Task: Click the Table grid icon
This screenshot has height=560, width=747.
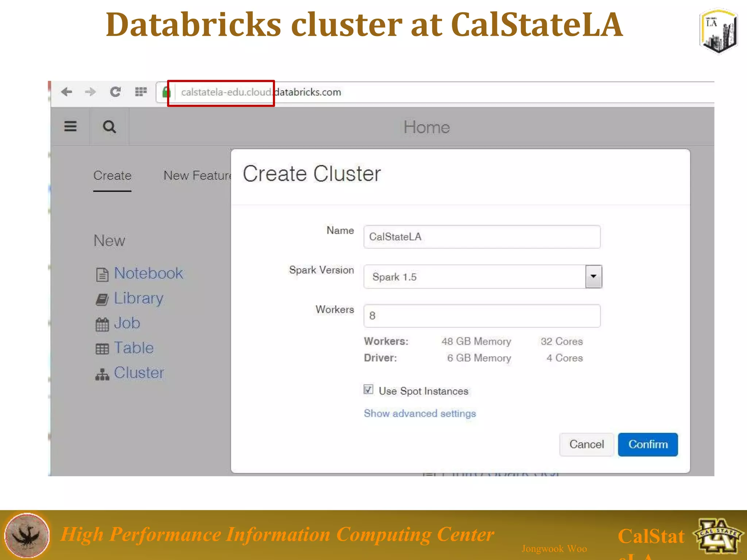Action: pyautogui.click(x=102, y=349)
